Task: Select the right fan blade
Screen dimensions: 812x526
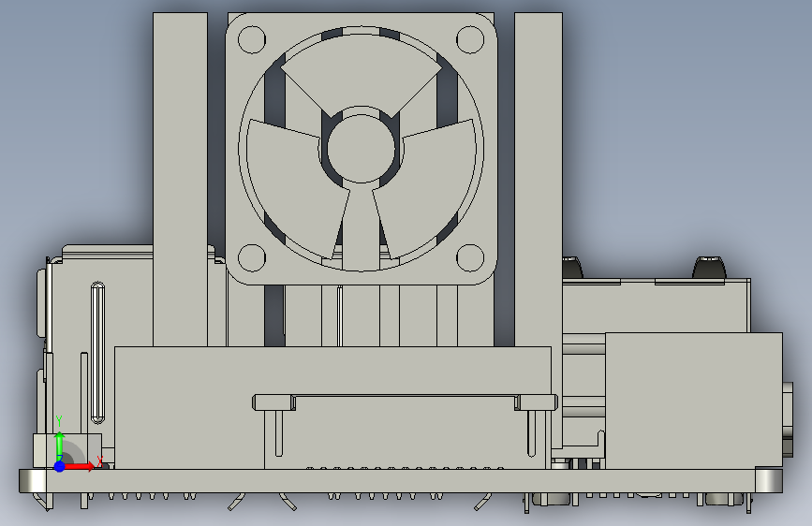Action: click(x=433, y=189)
